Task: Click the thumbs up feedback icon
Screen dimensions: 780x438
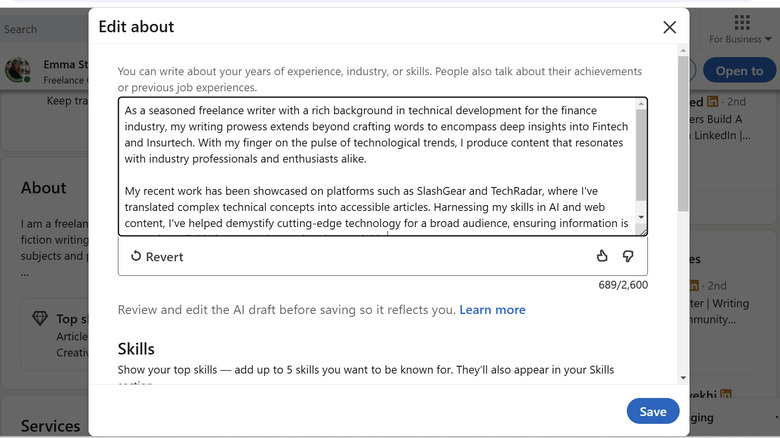Action: pyautogui.click(x=602, y=256)
